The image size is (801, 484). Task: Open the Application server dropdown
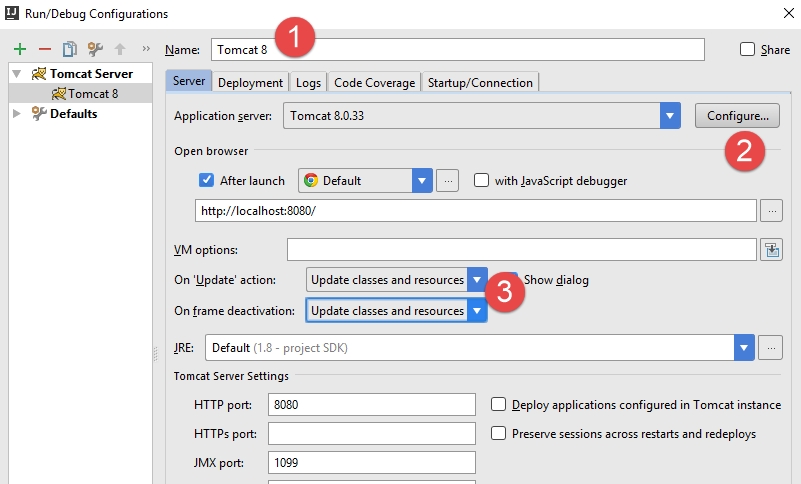pos(670,116)
